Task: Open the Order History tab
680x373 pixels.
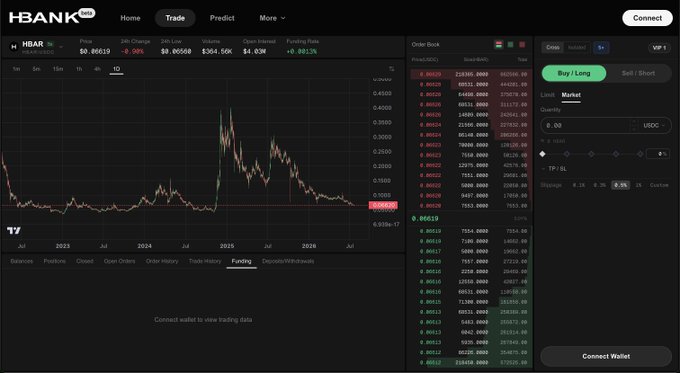Action: tap(162, 261)
